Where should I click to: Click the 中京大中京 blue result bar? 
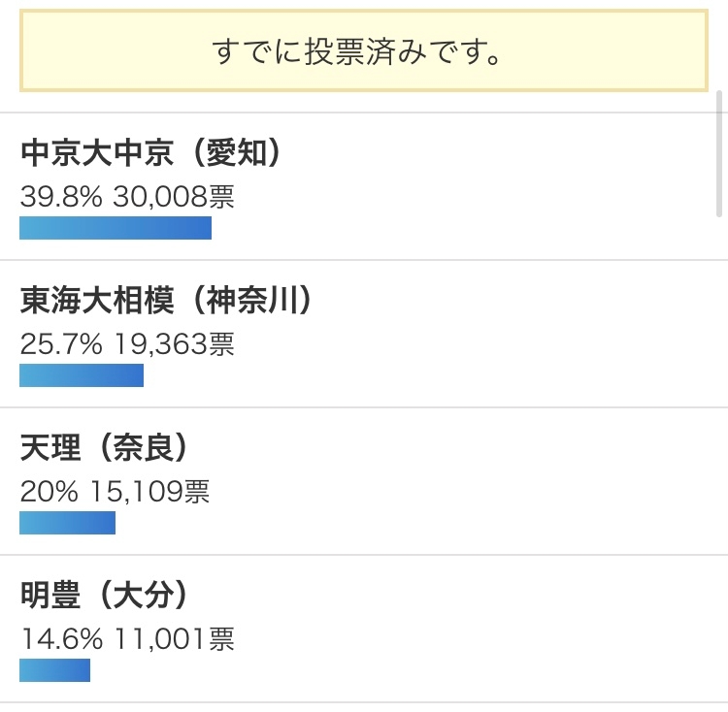(x=116, y=228)
